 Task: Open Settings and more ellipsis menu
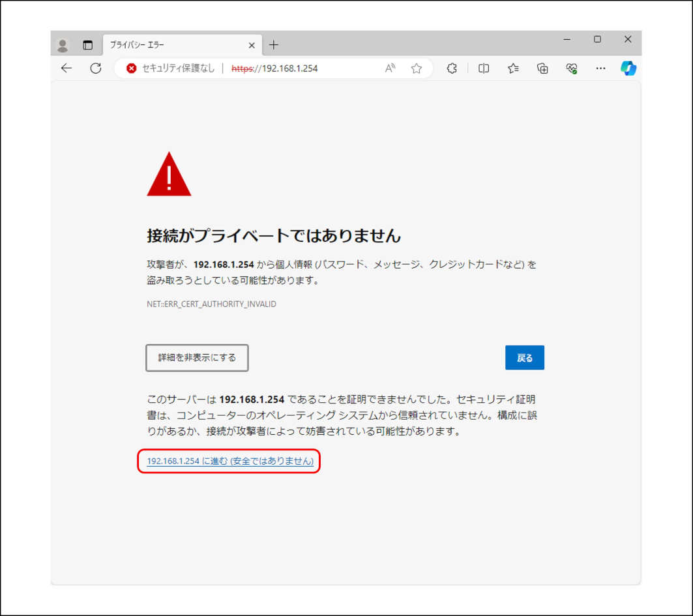(x=600, y=68)
